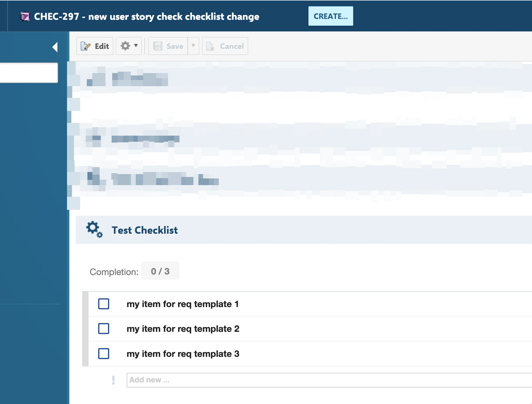Open the CHEC-297 issue title link
This screenshot has width=532, height=404.
(147, 17)
